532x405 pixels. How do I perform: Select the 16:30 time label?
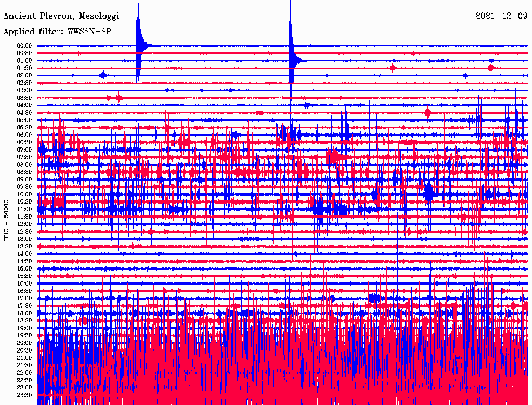pos(24,291)
